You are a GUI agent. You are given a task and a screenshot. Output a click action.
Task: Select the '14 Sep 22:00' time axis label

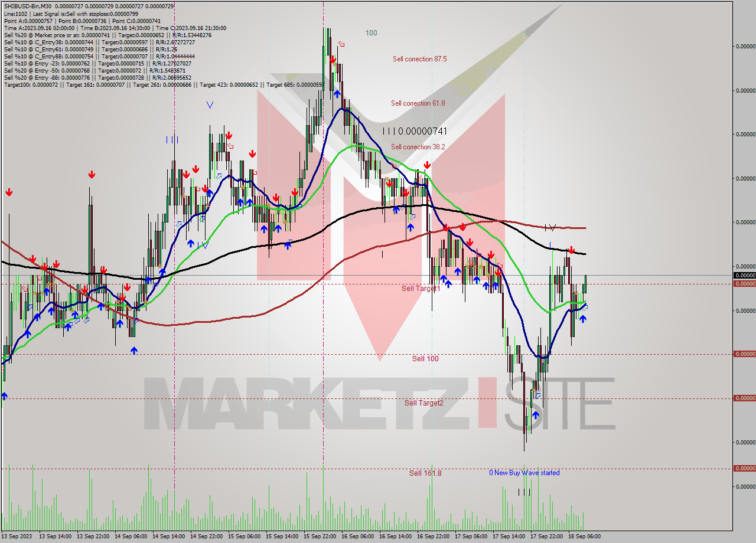point(206,537)
